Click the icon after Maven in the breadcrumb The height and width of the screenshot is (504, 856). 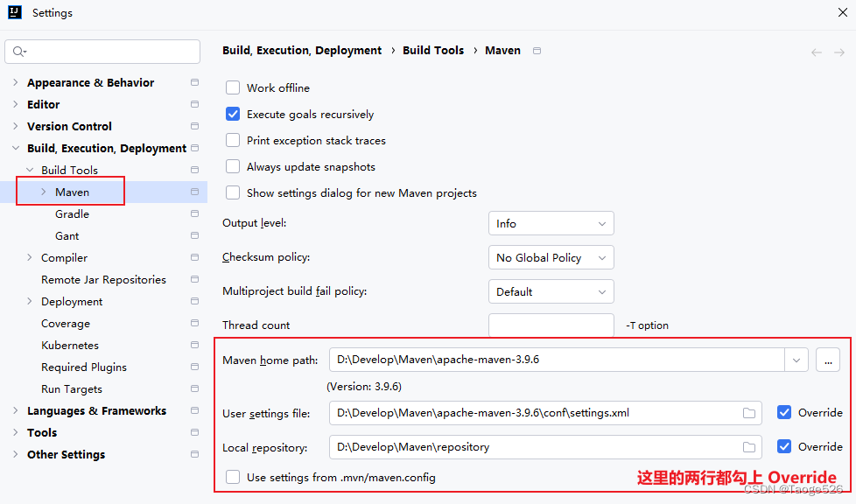pyautogui.click(x=537, y=51)
